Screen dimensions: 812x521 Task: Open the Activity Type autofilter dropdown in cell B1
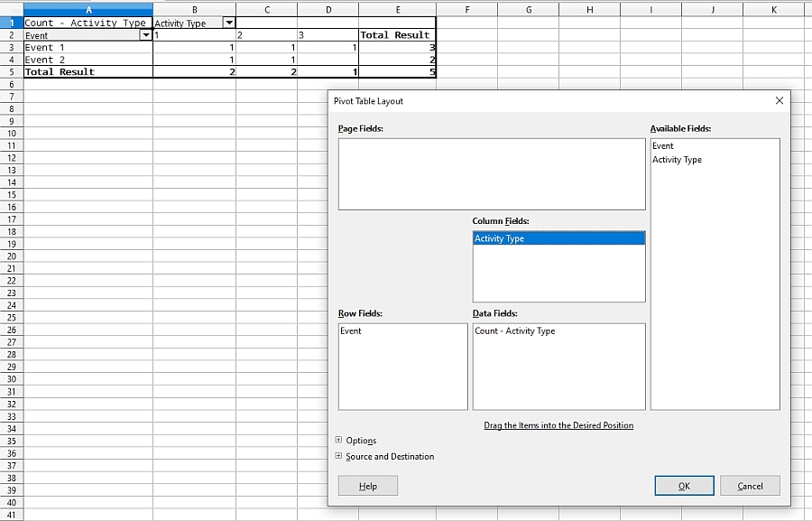click(x=229, y=23)
